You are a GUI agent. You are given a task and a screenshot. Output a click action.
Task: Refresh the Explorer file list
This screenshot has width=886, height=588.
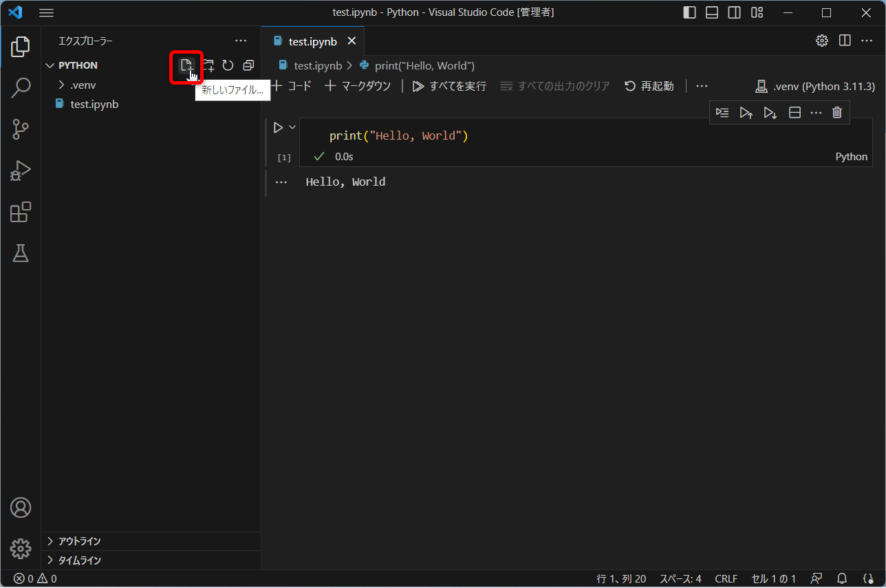(228, 65)
